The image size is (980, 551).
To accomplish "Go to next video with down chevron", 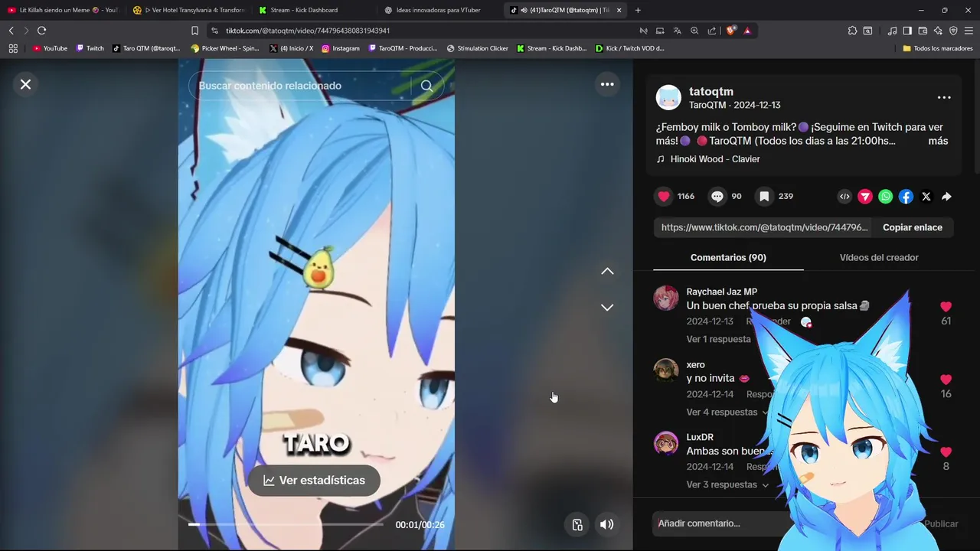I will pos(607,307).
